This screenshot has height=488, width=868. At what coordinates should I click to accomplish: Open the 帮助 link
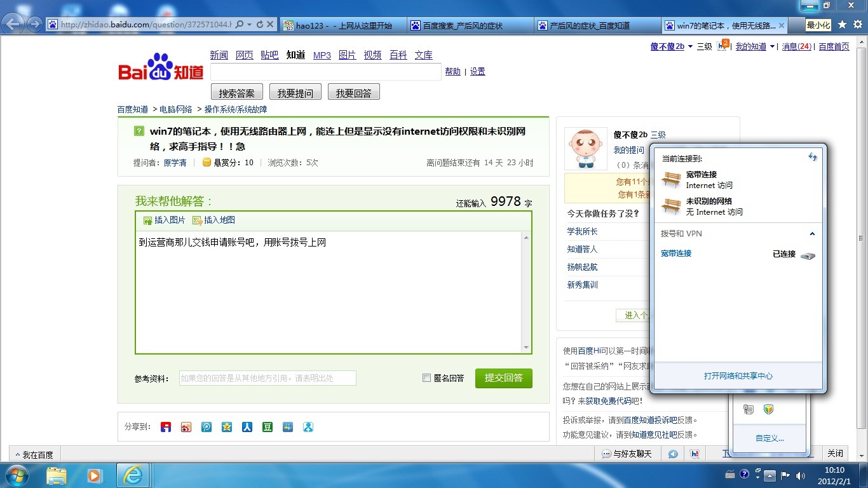(x=453, y=72)
